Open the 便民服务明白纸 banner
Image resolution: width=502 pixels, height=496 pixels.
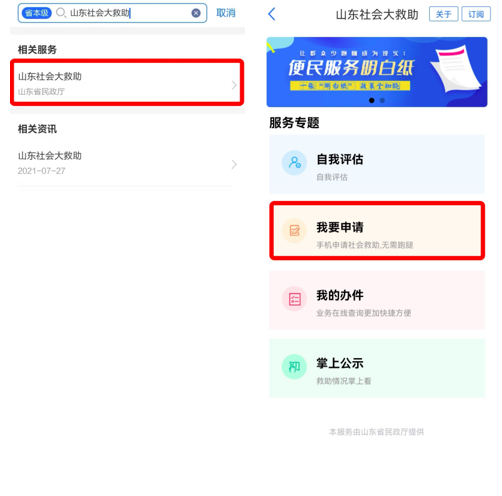pyautogui.click(x=377, y=72)
